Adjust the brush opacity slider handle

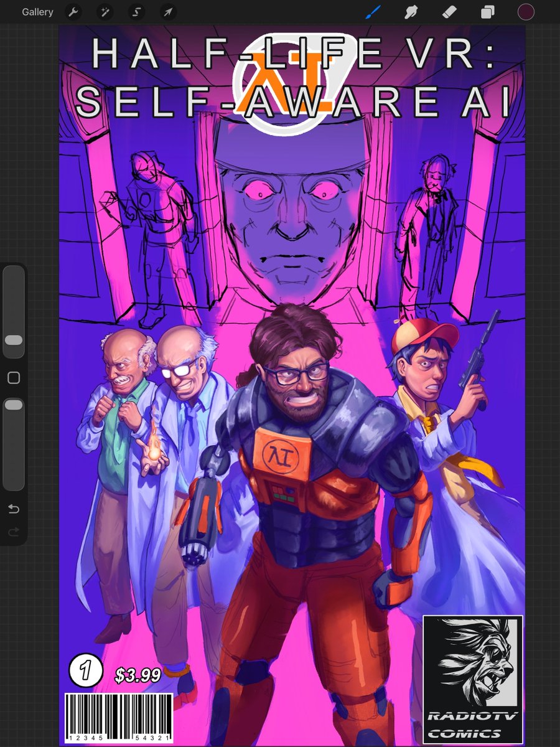(13, 405)
